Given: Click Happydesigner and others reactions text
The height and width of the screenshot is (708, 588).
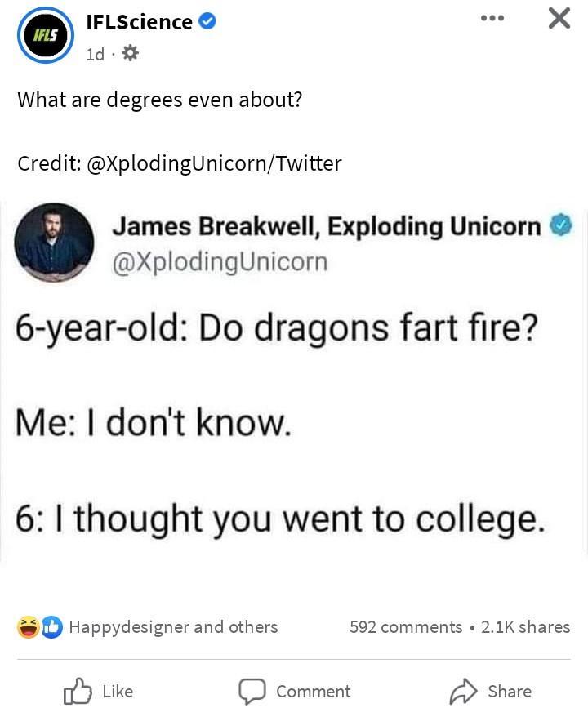Looking at the screenshot, I should (171, 627).
